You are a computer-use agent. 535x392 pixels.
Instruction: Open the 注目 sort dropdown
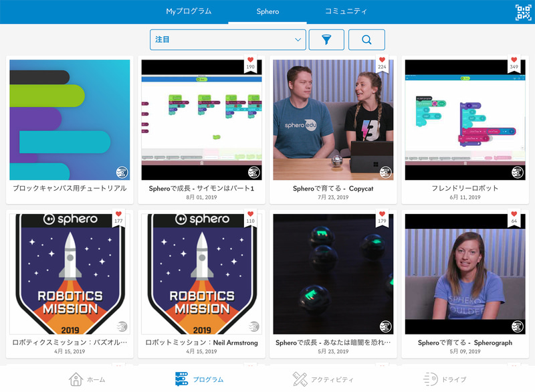[228, 39]
